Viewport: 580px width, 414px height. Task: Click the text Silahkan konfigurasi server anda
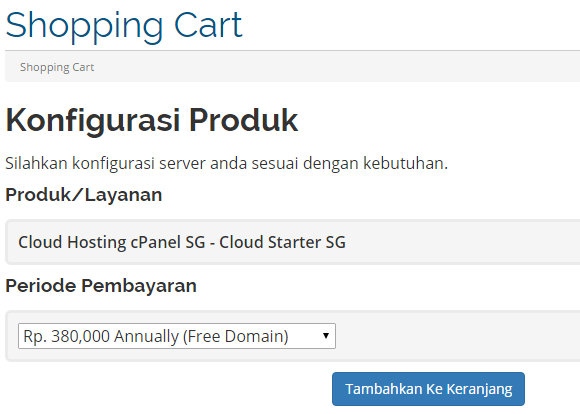pyautogui.click(x=126, y=163)
